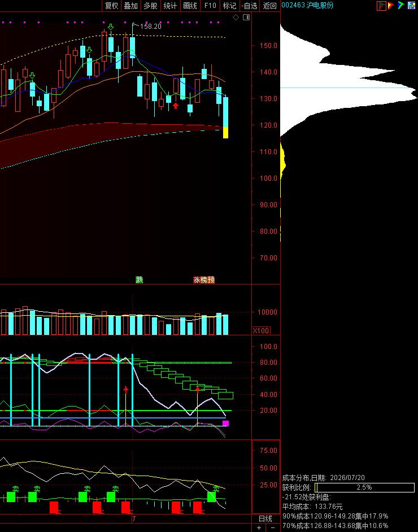
Task: Click the rightmost green 卖 signal block
Action: point(211,497)
